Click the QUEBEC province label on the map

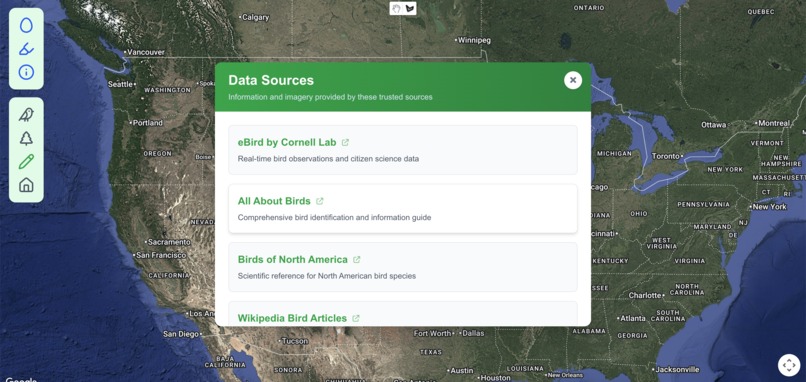(762, 11)
